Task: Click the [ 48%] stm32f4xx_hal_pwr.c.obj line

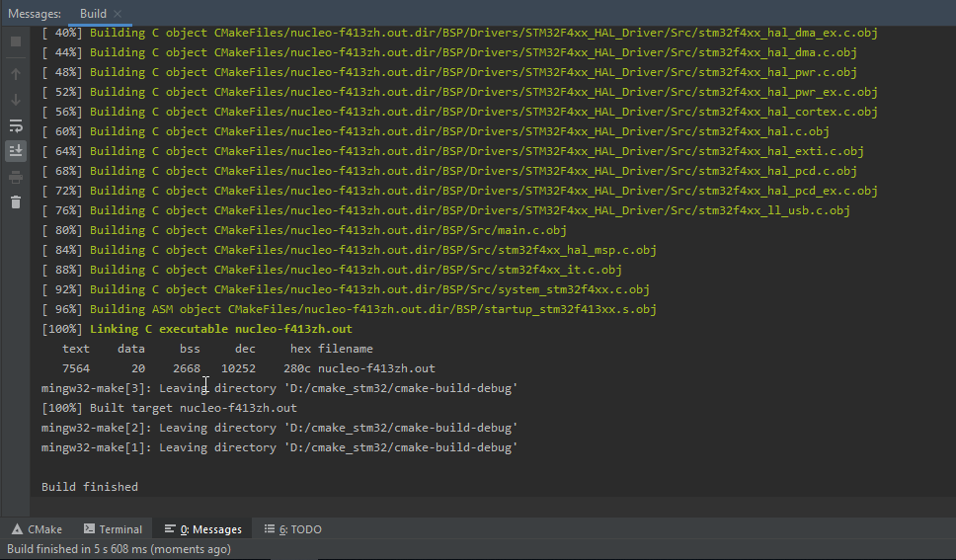Action: 448,73
